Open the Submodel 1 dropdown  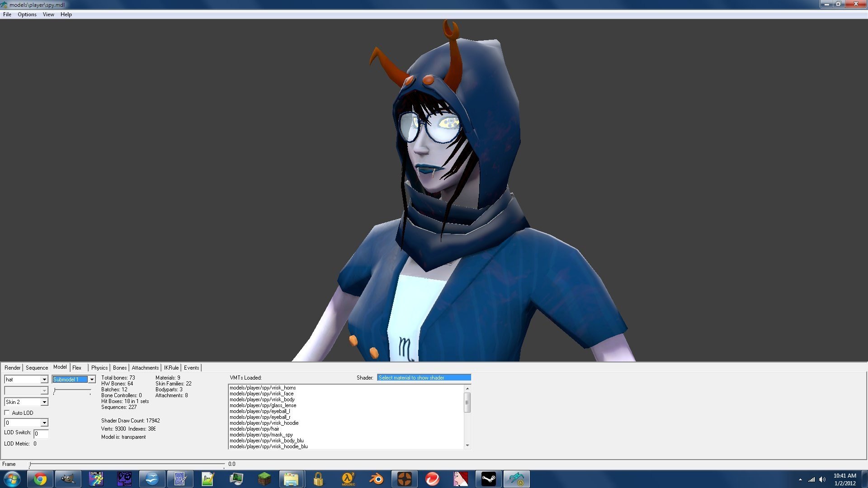[92, 380]
